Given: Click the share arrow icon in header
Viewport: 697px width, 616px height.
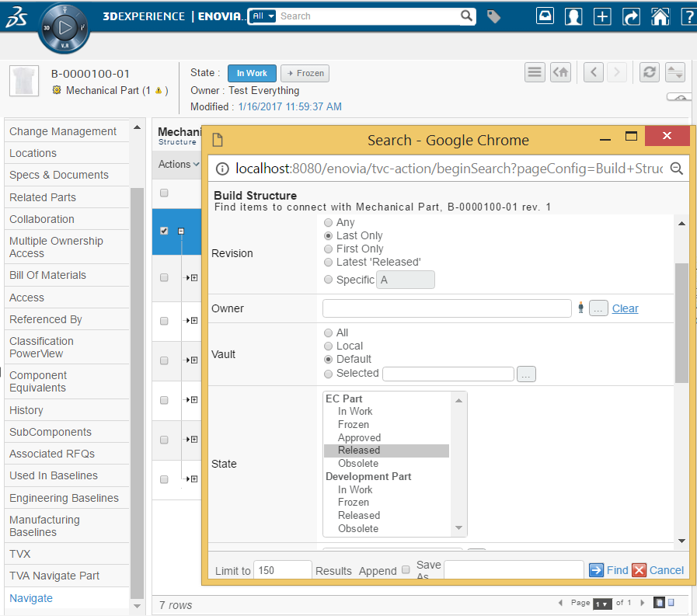Looking at the screenshot, I should [631, 16].
